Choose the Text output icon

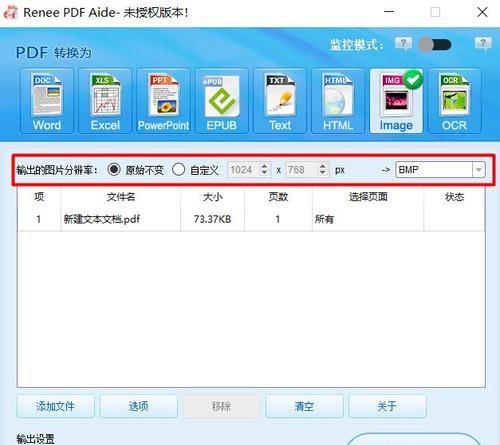[280, 101]
